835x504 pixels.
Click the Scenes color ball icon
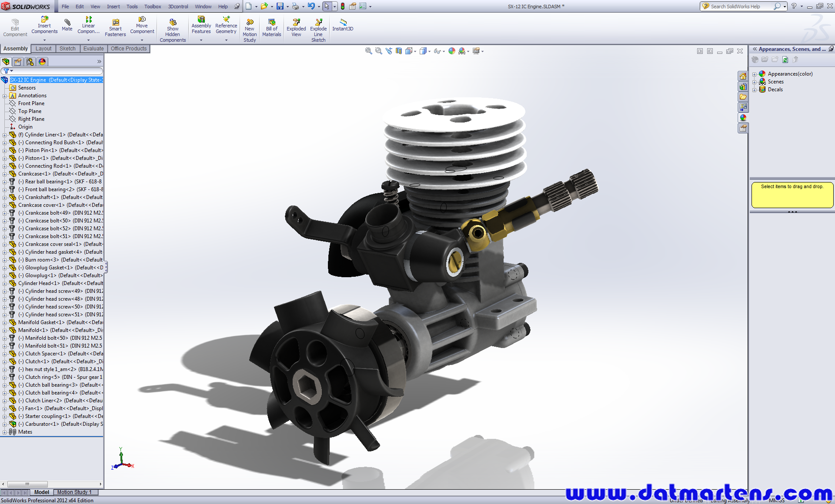[x=762, y=82]
